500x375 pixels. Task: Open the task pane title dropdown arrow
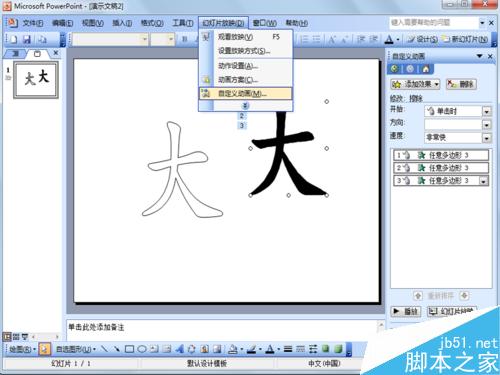coord(480,56)
